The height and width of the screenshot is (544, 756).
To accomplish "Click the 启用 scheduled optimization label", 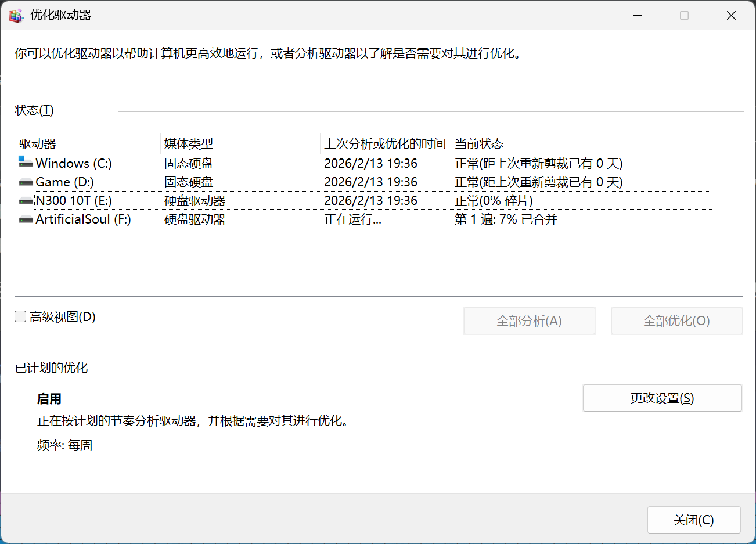I will (49, 399).
